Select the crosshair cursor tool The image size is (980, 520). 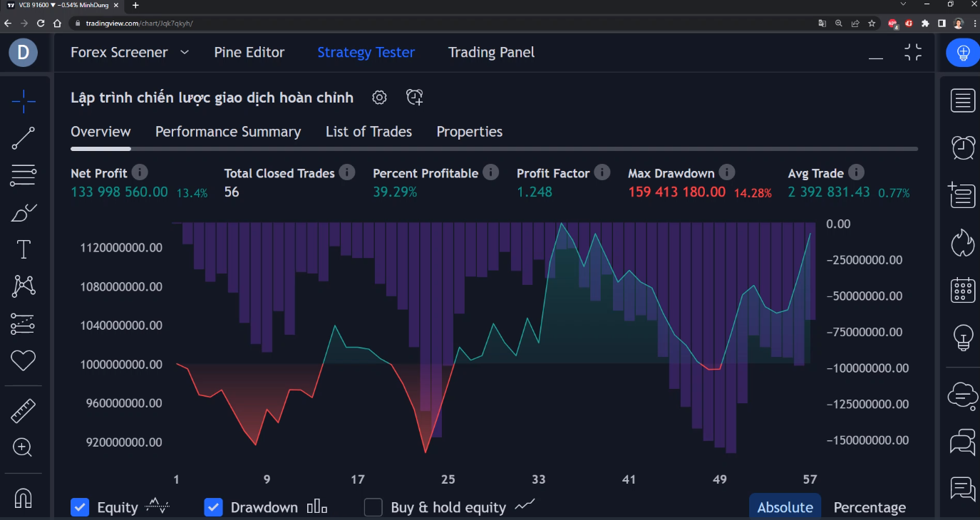pyautogui.click(x=24, y=101)
